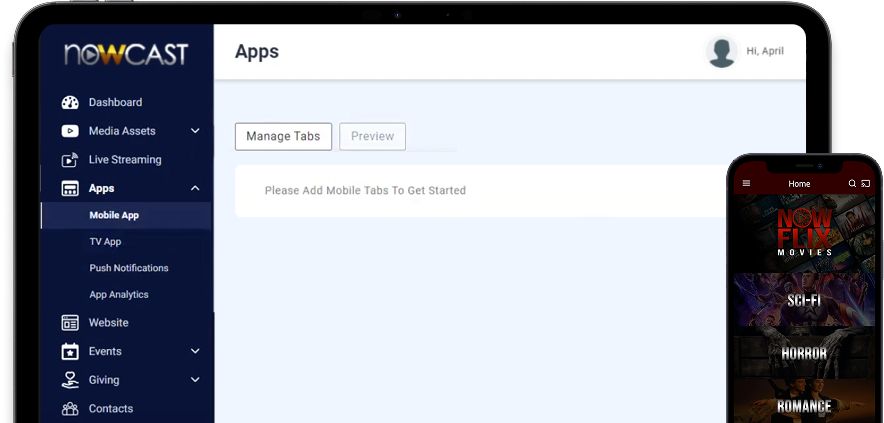Expand the Events submenu chevron
884x423 pixels.
[195, 352]
